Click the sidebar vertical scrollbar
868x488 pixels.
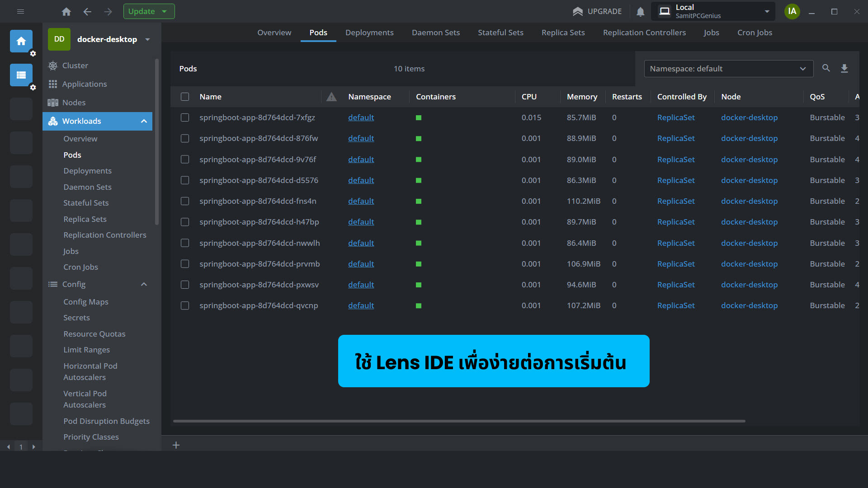coord(157,142)
